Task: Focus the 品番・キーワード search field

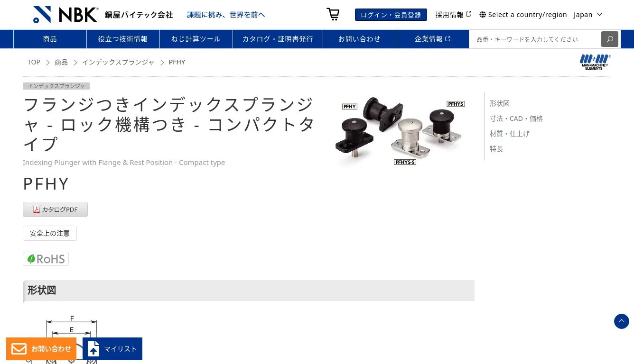Action: point(535,39)
